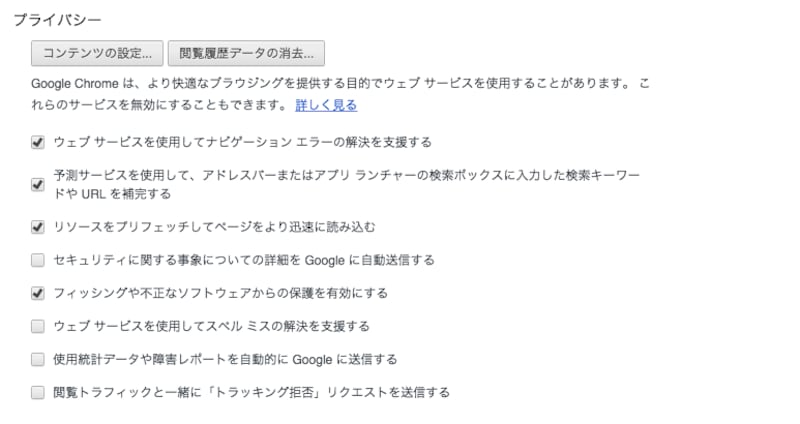Click the セキュリティに関する事象 label text

[x=243, y=260]
